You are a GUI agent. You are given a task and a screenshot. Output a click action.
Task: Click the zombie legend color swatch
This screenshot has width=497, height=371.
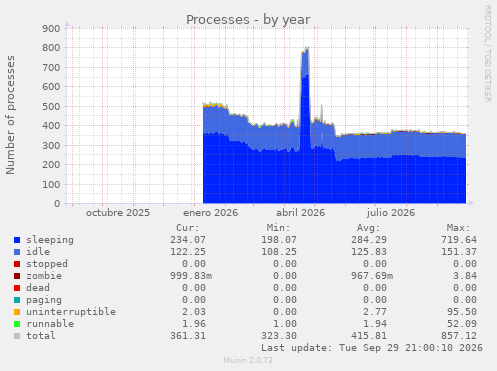17,276
